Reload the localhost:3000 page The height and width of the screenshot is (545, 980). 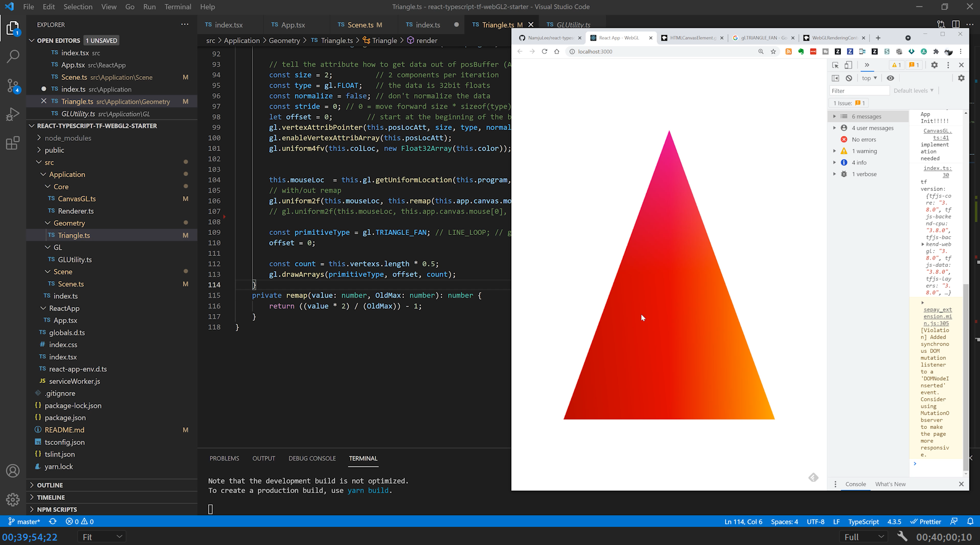[544, 52]
